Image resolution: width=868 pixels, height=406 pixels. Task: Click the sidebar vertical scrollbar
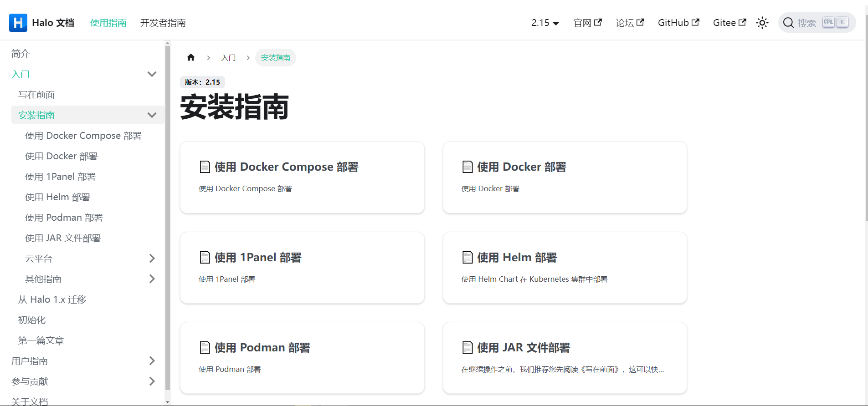[167, 218]
